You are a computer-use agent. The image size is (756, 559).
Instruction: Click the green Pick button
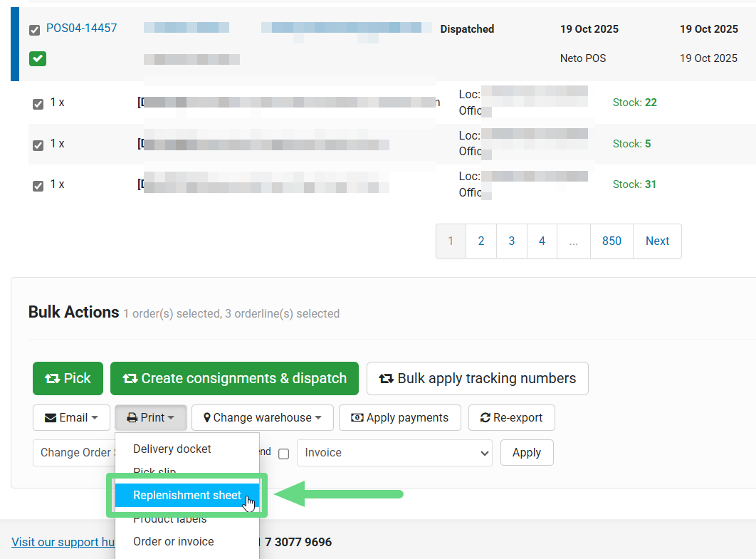click(68, 379)
